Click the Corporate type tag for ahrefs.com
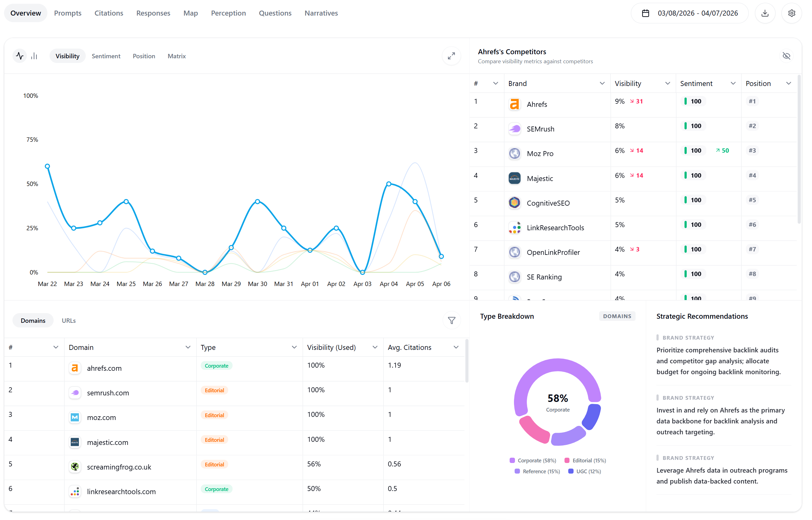The image size is (812, 520). [217, 366]
